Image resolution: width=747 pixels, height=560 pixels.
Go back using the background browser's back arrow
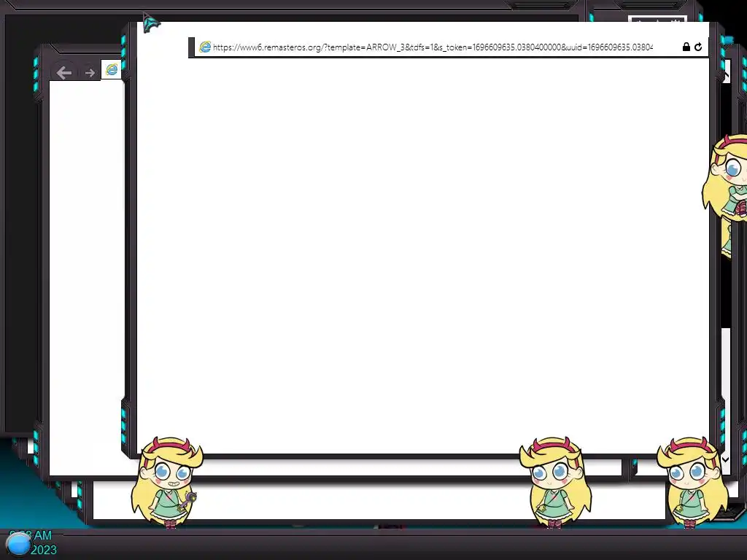(64, 72)
